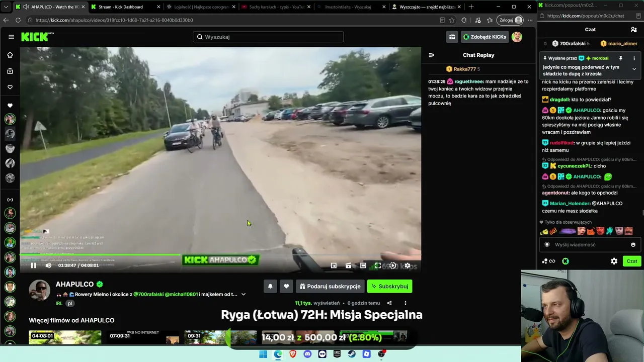Open Windows Start menu

tap(263, 354)
